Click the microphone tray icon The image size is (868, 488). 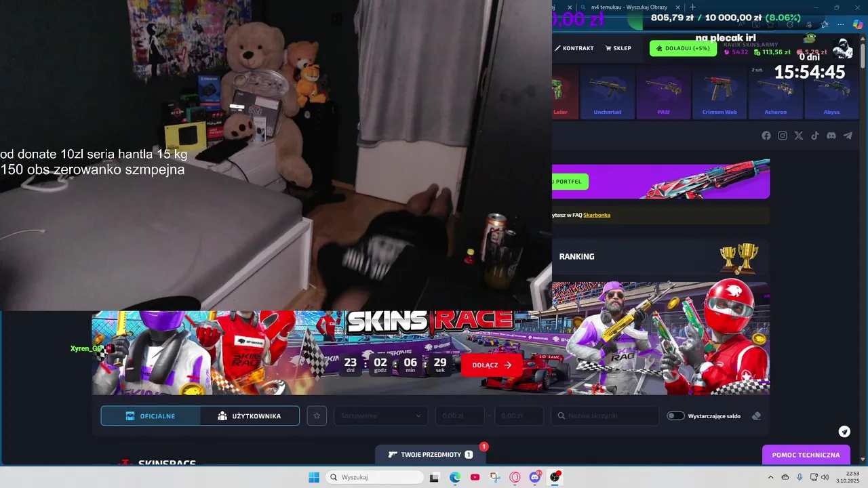(800, 477)
